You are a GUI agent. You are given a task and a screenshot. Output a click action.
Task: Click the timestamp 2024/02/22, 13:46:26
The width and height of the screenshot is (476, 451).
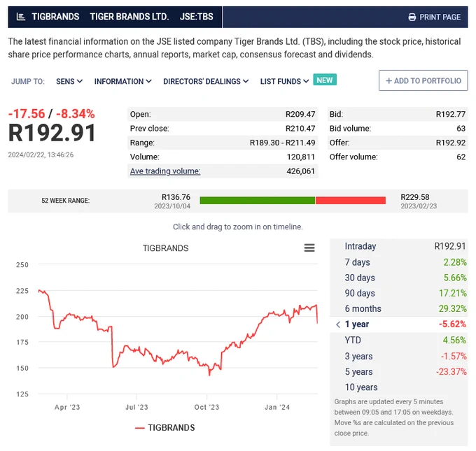point(41,155)
